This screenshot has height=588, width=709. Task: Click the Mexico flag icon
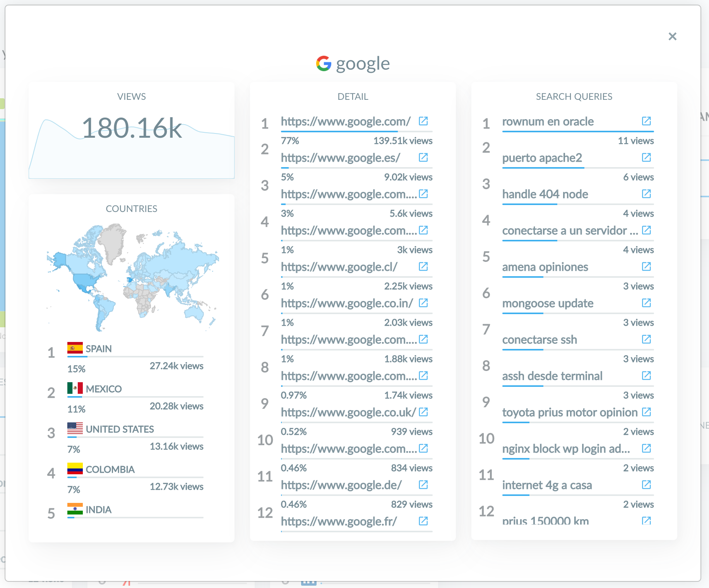click(x=75, y=388)
